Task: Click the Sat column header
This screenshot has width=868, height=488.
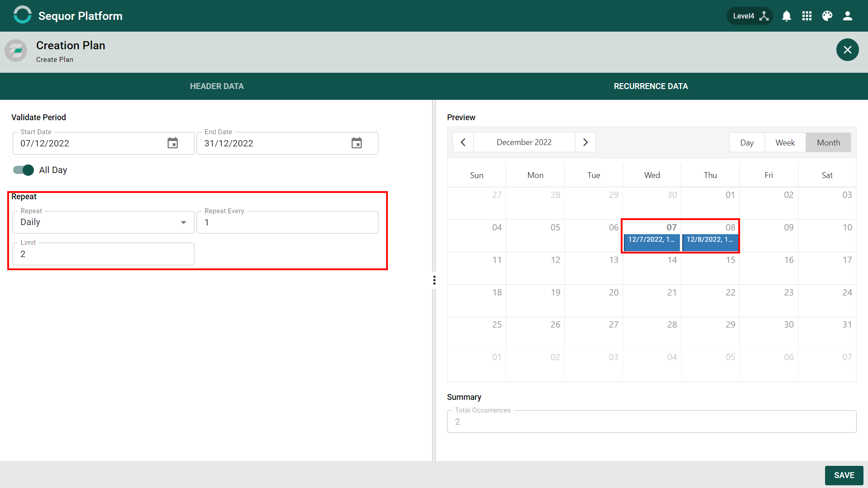Action: (827, 175)
